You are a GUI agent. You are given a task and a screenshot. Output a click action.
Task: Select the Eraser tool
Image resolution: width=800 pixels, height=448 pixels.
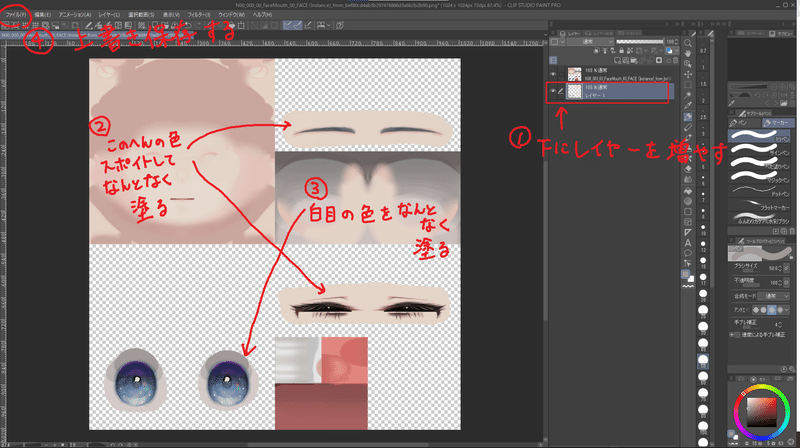point(688,169)
